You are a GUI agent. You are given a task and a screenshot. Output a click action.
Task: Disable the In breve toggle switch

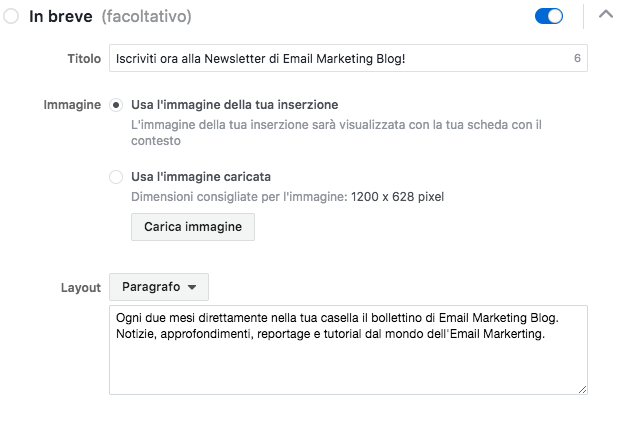point(549,16)
